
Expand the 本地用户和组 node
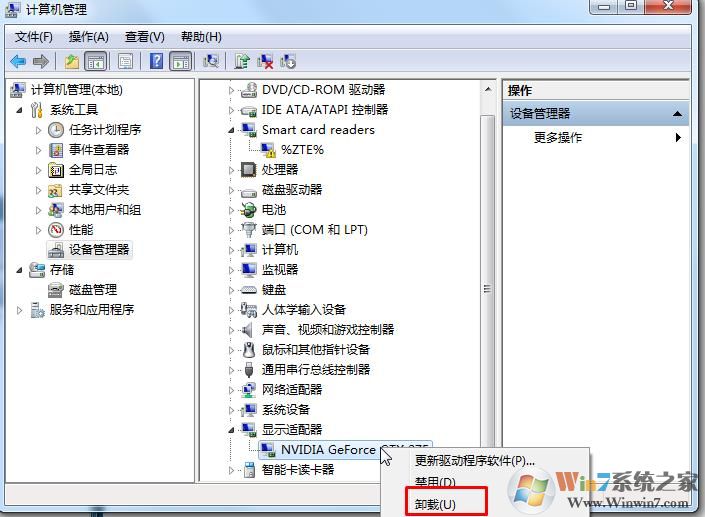coord(38,210)
